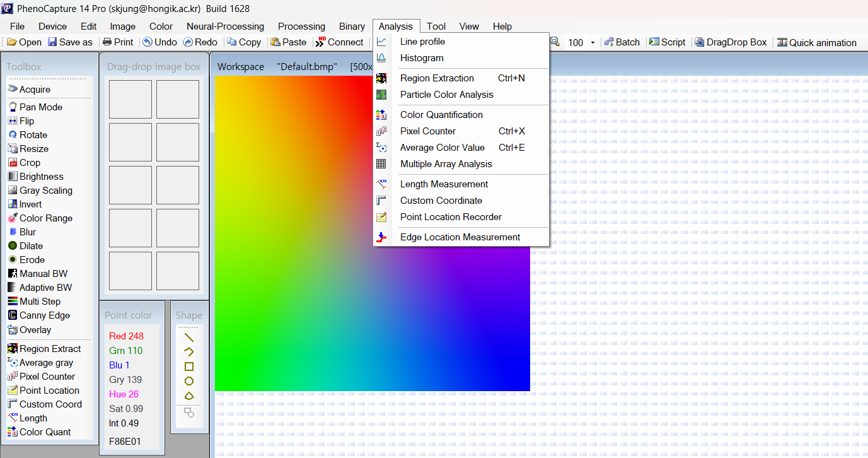Open Color Quant in Toolbox

(x=40, y=432)
